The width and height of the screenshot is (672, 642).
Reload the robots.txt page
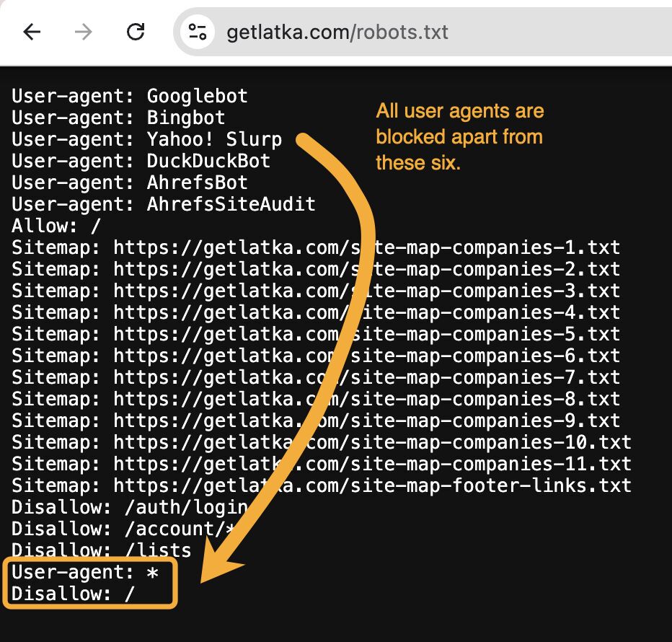point(136,31)
